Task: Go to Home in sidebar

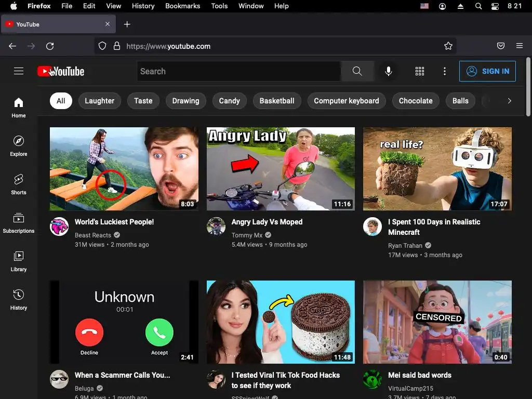Action: pyautogui.click(x=19, y=108)
